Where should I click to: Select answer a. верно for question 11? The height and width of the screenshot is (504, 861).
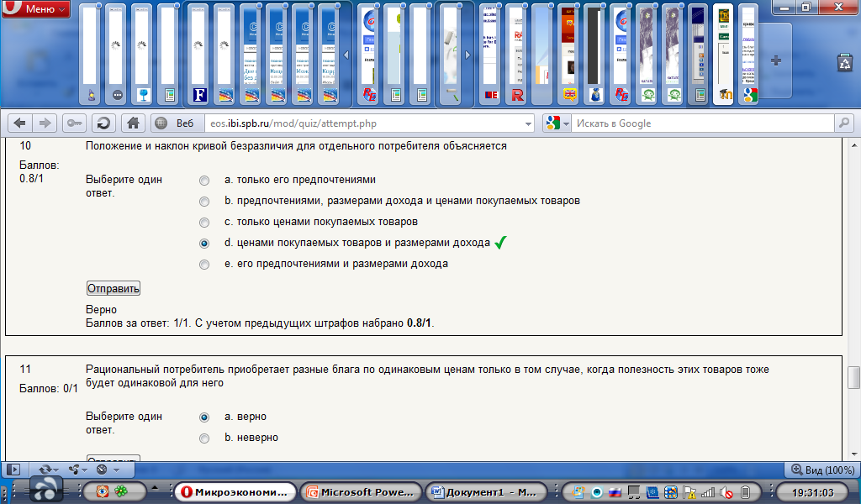point(204,417)
